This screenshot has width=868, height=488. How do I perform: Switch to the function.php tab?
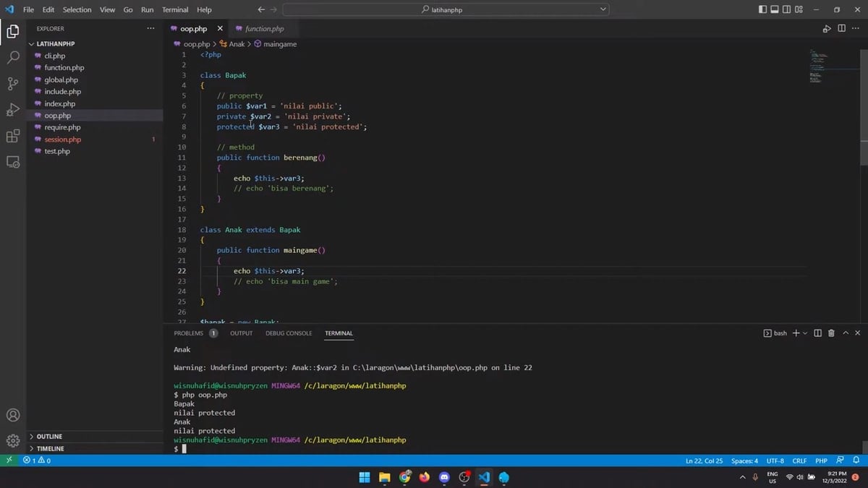point(265,29)
